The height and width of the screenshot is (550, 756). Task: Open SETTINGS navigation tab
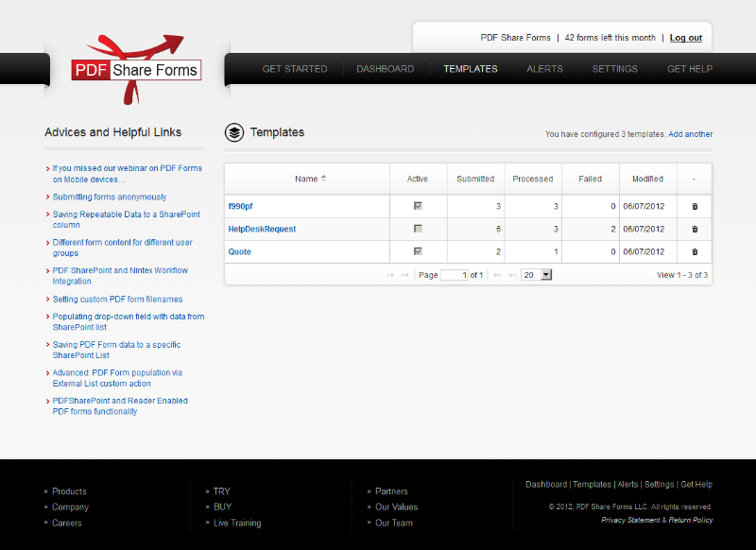point(615,69)
